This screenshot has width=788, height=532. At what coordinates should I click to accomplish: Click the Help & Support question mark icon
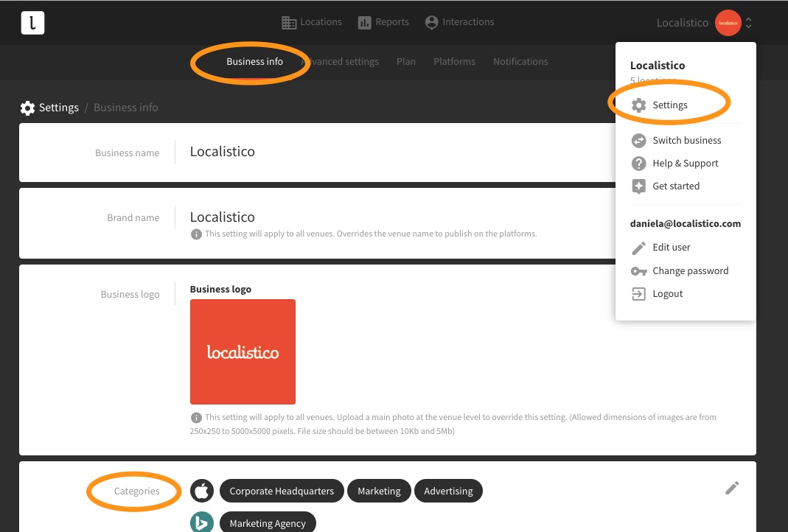639,164
